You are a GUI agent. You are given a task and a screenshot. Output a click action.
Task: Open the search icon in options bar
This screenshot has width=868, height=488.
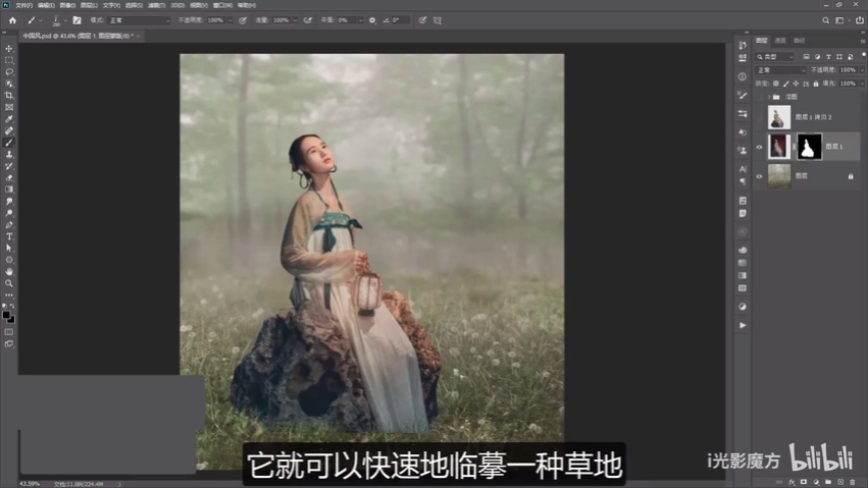pyautogui.click(x=825, y=20)
